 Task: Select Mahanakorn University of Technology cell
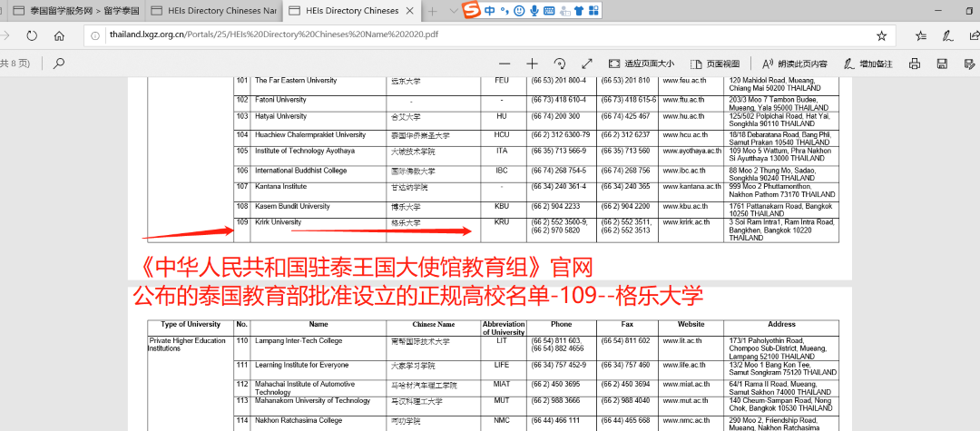pos(312,400)
